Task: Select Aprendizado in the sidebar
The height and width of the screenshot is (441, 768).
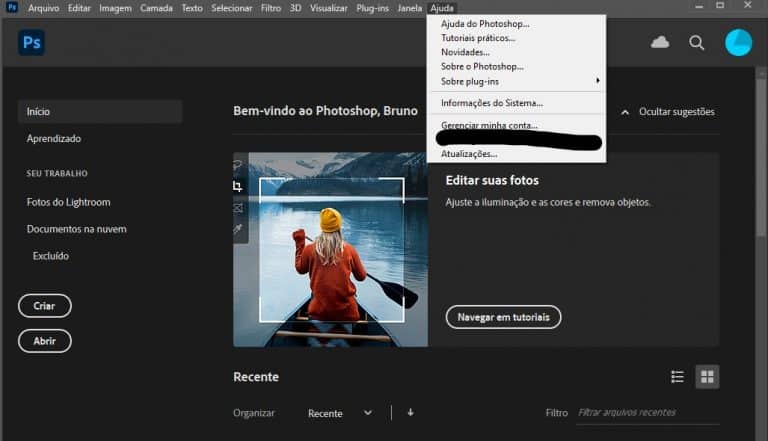Action: coord(54,139)
